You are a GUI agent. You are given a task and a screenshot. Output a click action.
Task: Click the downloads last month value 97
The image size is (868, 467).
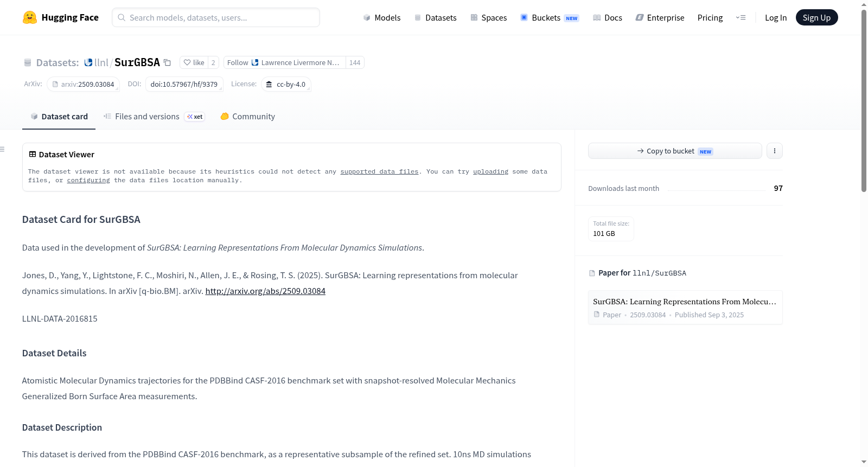pyautogui.click(x=778, y=188)
